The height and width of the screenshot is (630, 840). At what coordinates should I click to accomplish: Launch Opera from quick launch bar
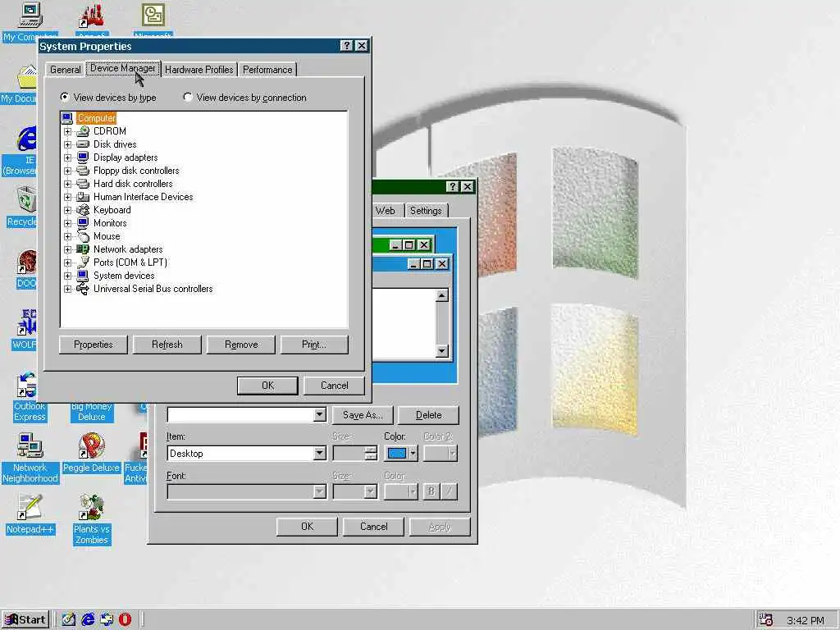click(x=125, y=620)
